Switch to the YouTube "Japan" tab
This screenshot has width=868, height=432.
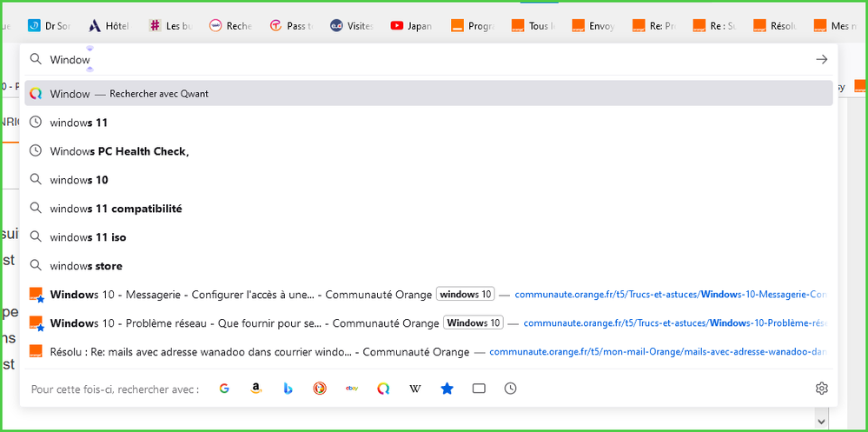click(x=412, y=26)
